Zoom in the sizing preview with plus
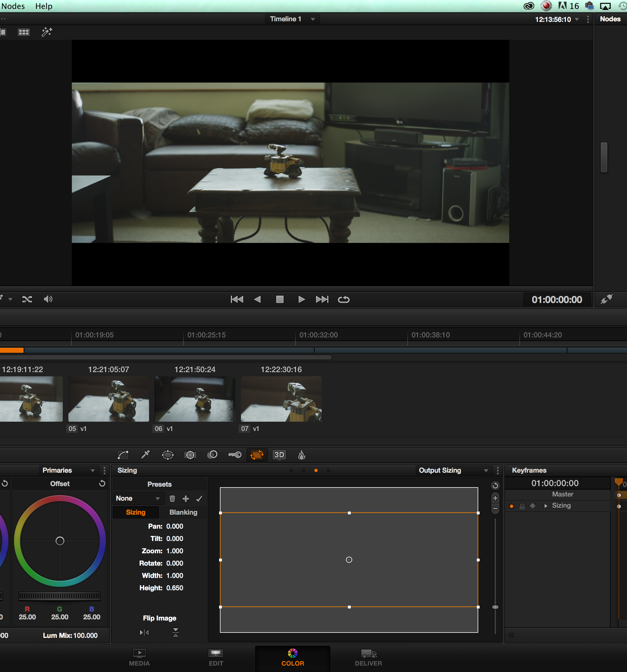Screen dimensions: 627x672 click(x=495, y=498)
